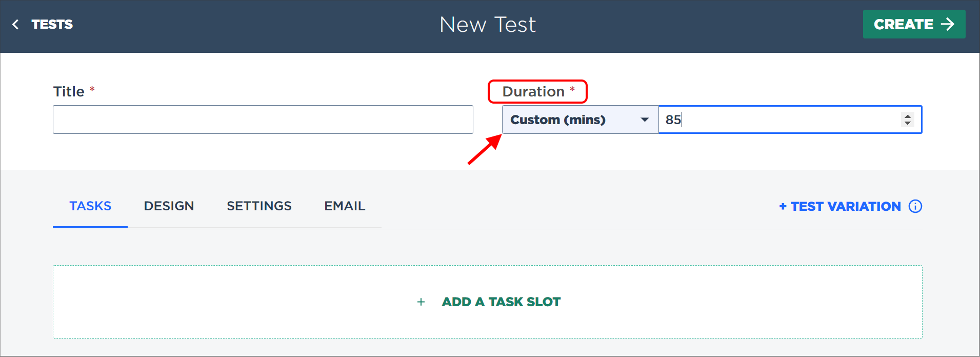This screenshot has height=357, width=980.
Task: Expand the Custom (mins) dropdown arrow
Action: 645,120
